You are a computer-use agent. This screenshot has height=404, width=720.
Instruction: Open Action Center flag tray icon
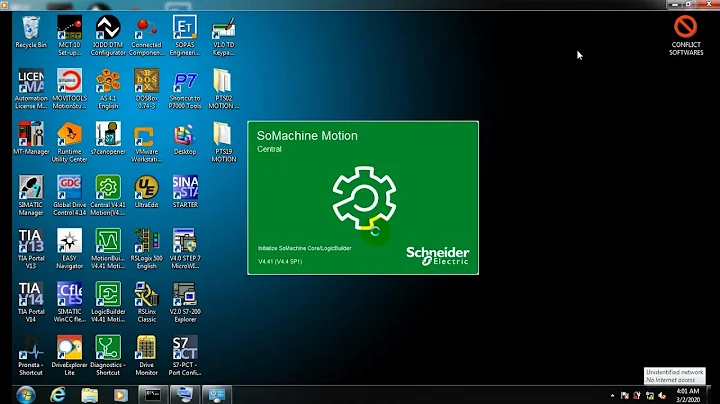pyautogui.click(x=624, y=395)
